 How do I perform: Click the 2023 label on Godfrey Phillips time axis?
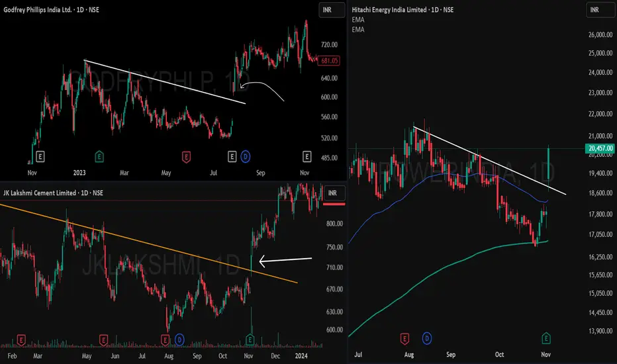tap(79, 173)
